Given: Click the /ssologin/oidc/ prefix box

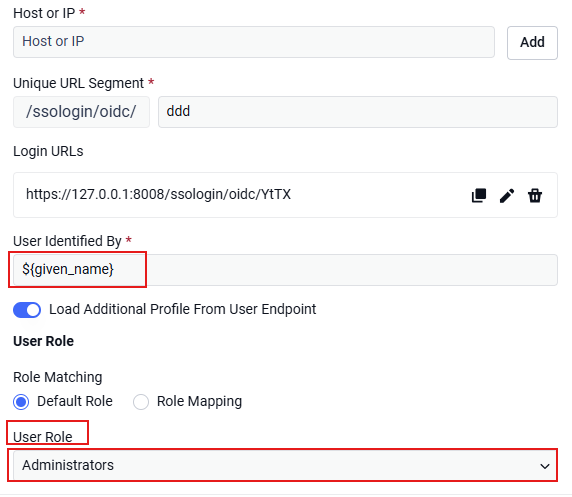Looking at the screenshot, I should tap(81, 112).
